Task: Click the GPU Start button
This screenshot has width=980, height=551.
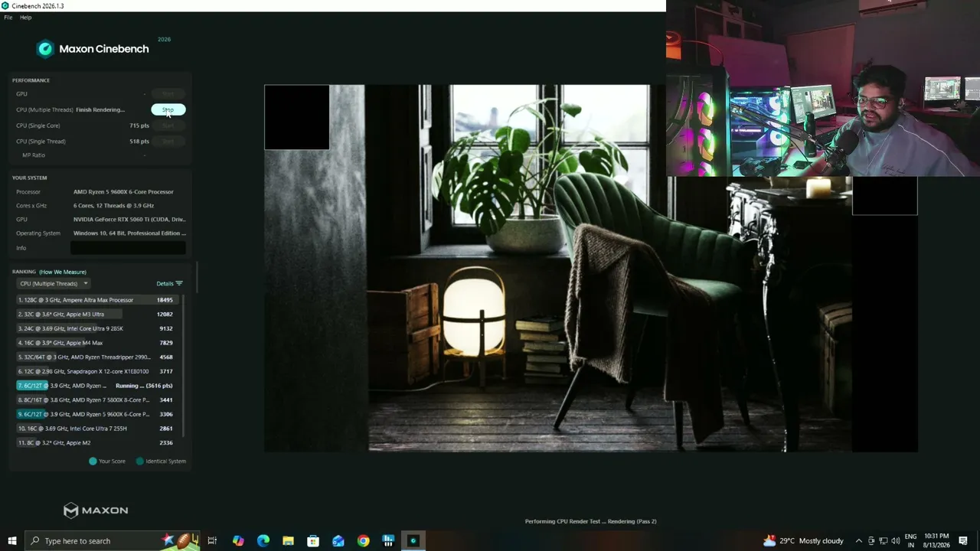Action: pyautogui.click(x=168, y=94)
